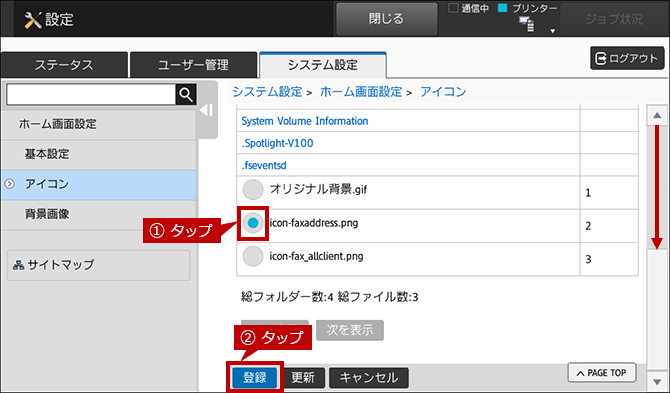This screenshot has height=393, width=670.
Task: Click the 登録 button
Action: tap(255, 378)
